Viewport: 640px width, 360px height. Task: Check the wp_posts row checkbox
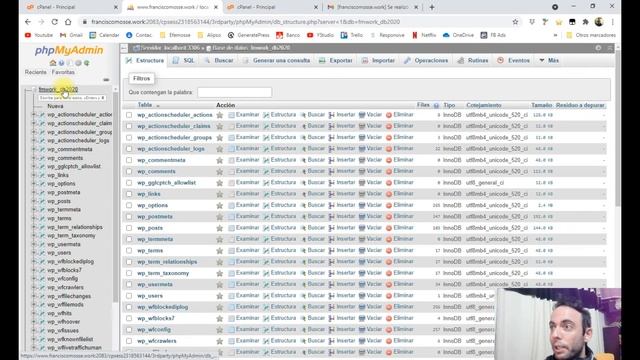[x=129, y=228]
